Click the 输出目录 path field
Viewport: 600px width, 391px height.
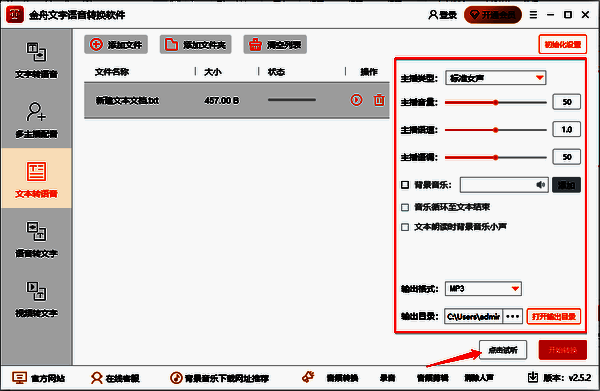pos(473,316)
